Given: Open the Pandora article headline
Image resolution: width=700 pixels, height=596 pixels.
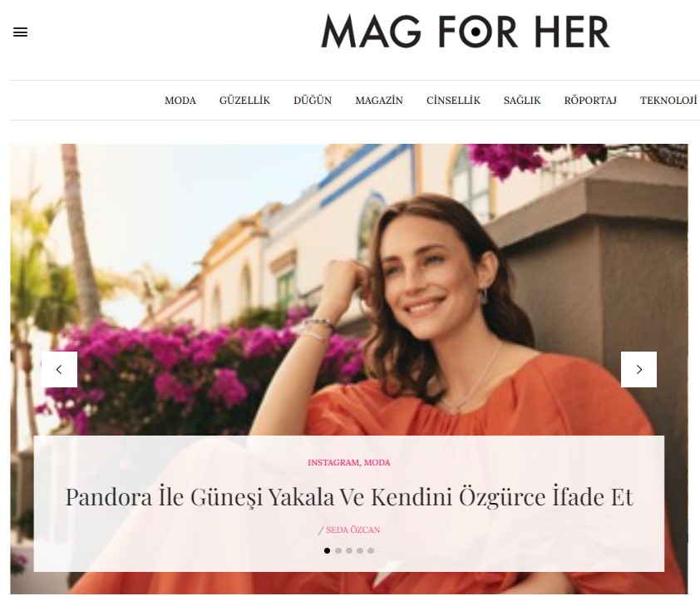Looking at the screenshot, I should point(349,497).
